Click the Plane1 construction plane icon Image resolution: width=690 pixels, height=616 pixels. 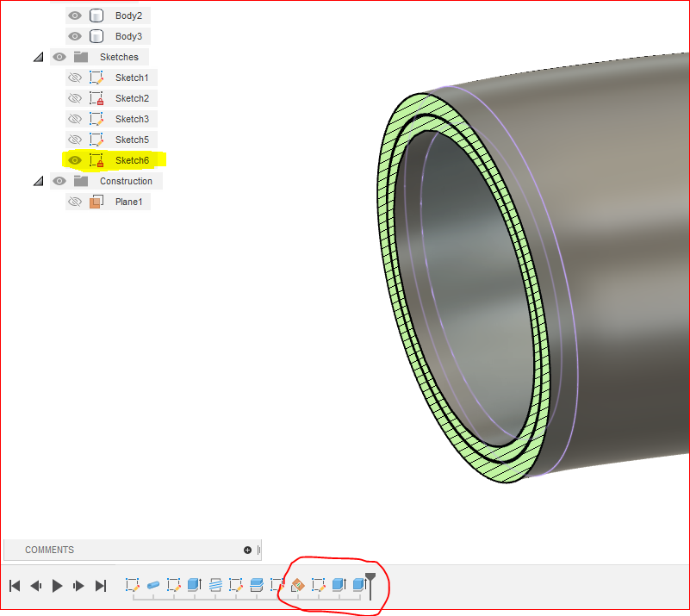(x=96, y=201)
